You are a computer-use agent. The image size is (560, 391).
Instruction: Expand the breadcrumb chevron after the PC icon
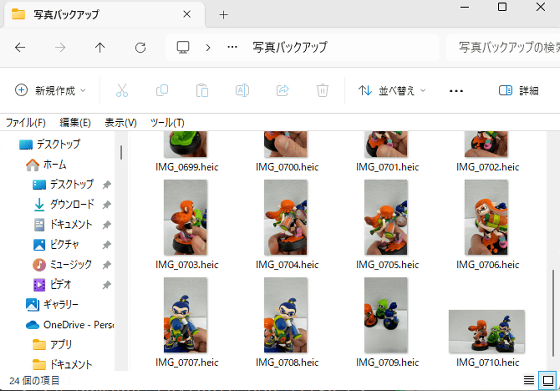coord(208,47)
